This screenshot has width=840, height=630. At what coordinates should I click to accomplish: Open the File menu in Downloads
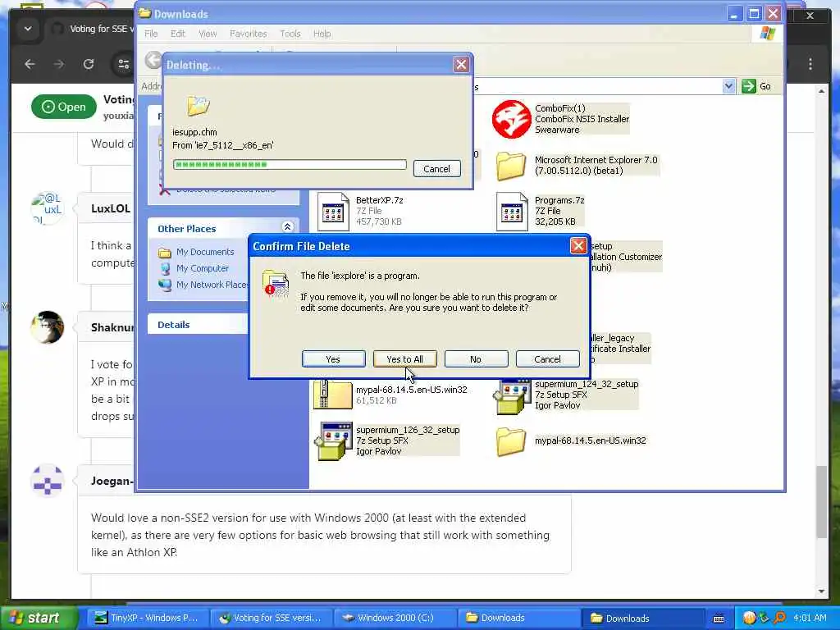[x=151, y=34]
